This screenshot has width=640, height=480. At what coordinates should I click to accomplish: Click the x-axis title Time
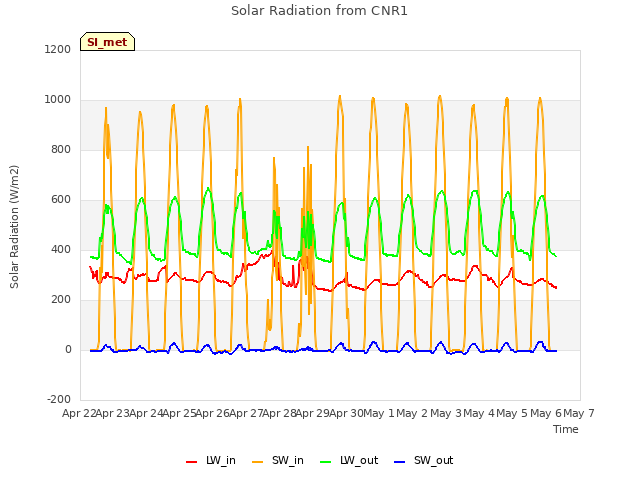coord(566,429)
